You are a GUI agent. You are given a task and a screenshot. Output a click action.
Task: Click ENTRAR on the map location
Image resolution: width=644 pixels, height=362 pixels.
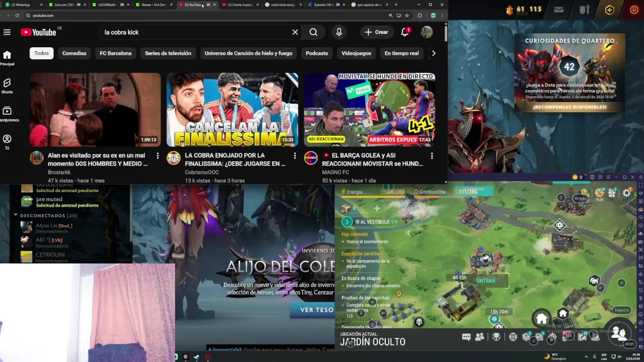pos(486,281)
